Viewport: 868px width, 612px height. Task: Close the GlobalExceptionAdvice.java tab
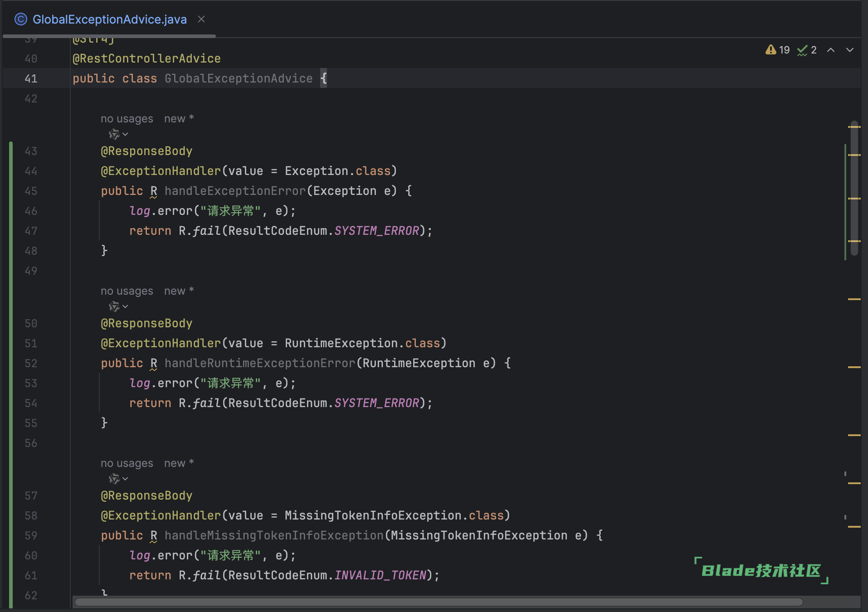201,19
